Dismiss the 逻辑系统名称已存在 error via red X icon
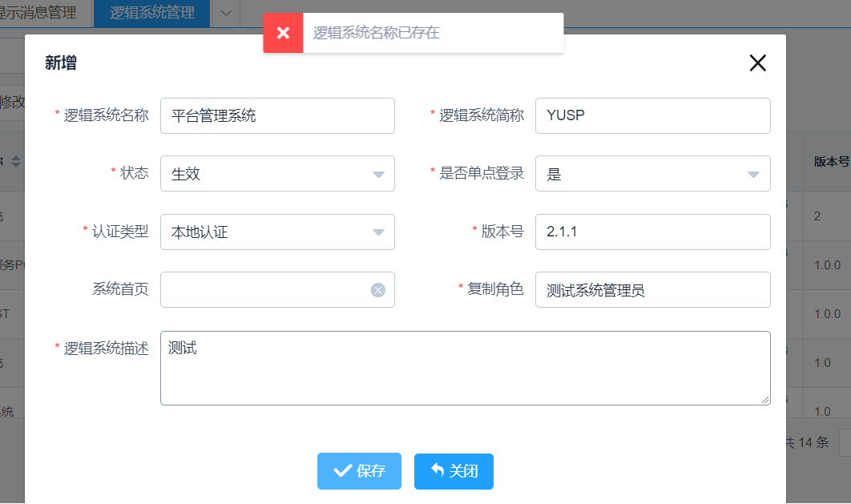The height and width of the screenshot is (504, 851). tap(283, 33)
